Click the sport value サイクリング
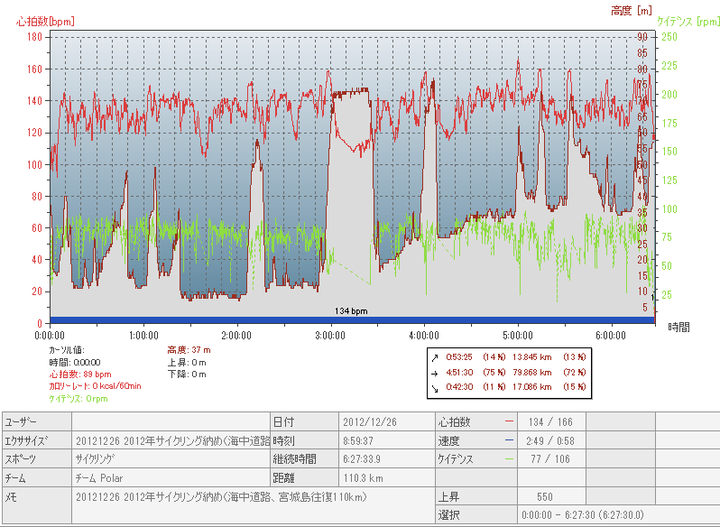This screenshot has width=720, height=527. click(95, 459)
